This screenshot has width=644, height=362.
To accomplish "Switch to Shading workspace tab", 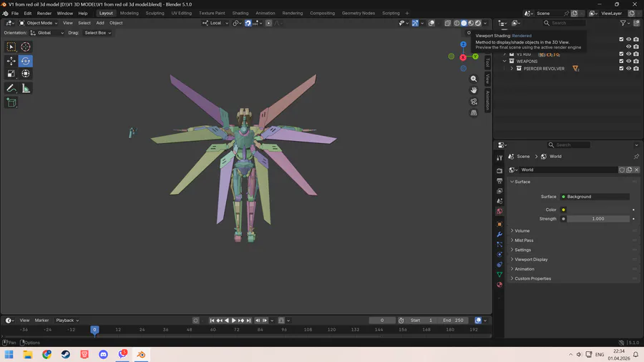I will coord(240,13).
